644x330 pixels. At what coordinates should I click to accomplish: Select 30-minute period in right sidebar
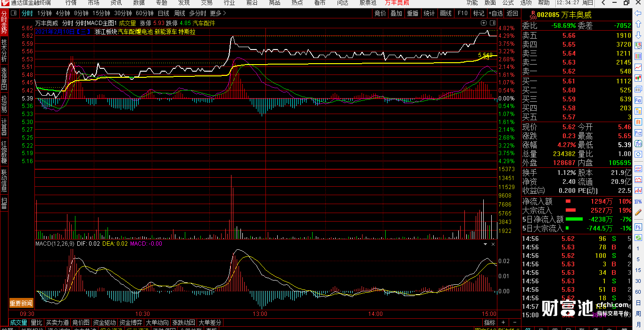tap(638, 281)
